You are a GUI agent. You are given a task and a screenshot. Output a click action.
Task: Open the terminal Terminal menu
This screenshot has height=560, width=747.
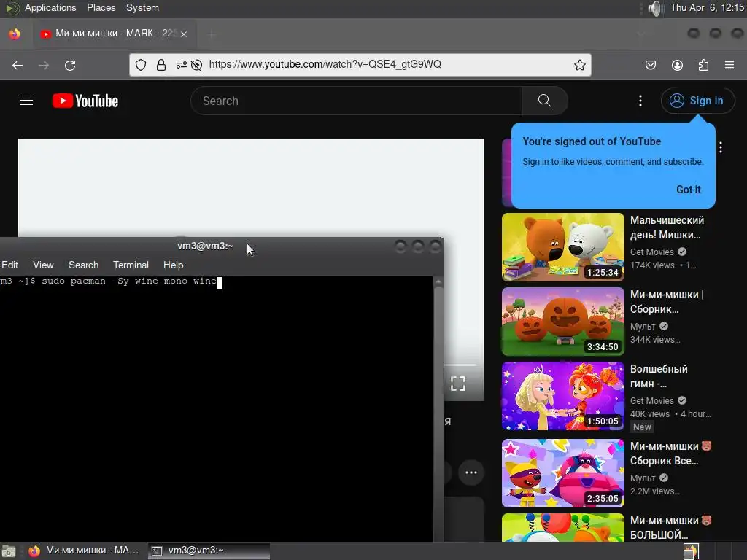[131, 265]
